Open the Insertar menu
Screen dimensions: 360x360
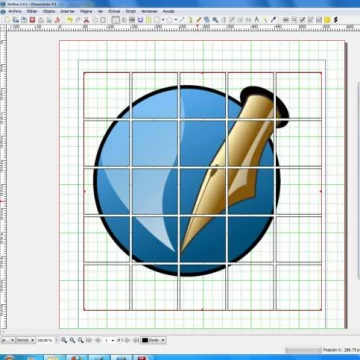pos(67,11)
